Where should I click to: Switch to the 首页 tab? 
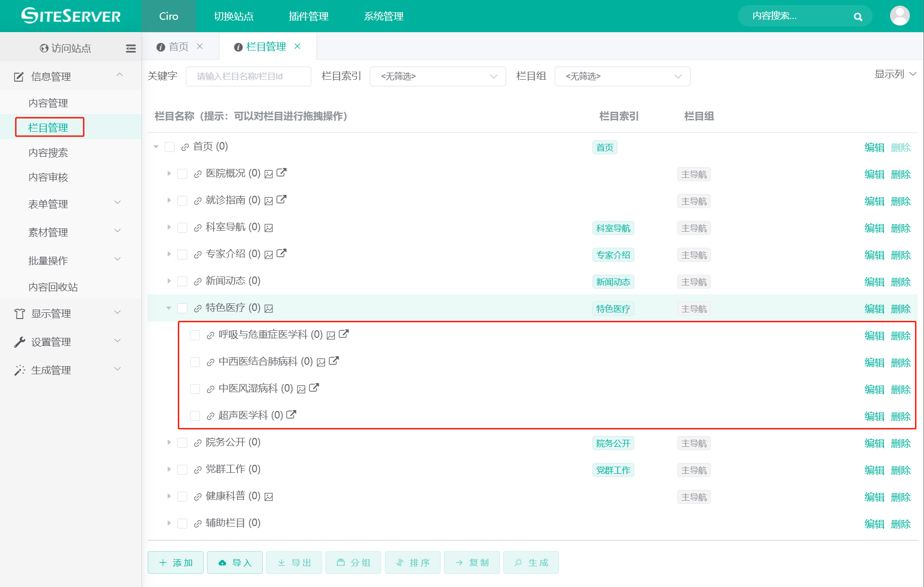tap(178, 46)
